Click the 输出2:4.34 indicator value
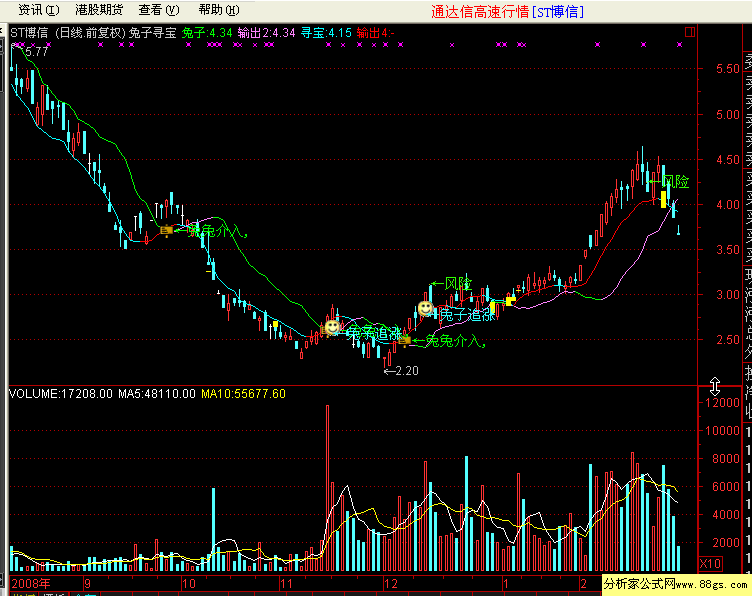This screenshot has width=752, height=596. point(266,33)
